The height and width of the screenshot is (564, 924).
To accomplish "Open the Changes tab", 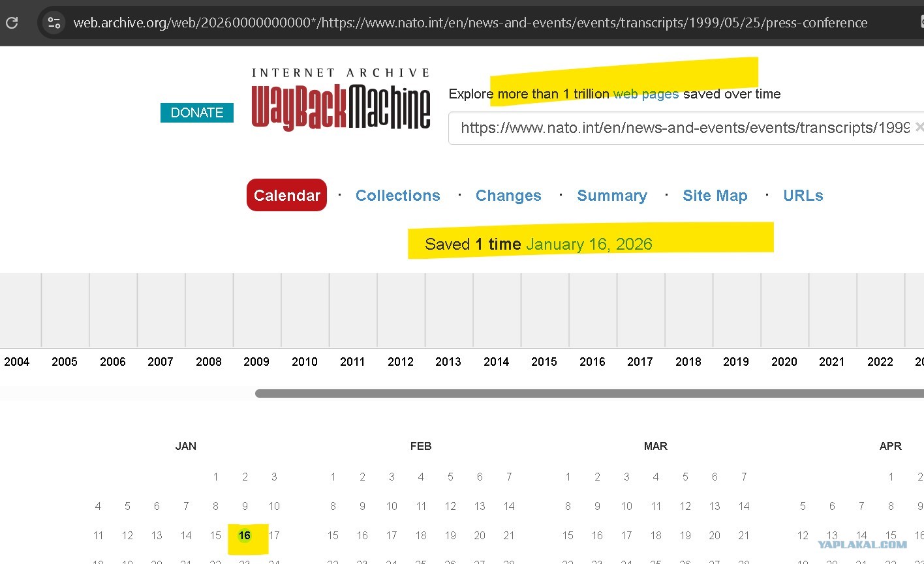I will pyautogui.click(x=508, y=196).
